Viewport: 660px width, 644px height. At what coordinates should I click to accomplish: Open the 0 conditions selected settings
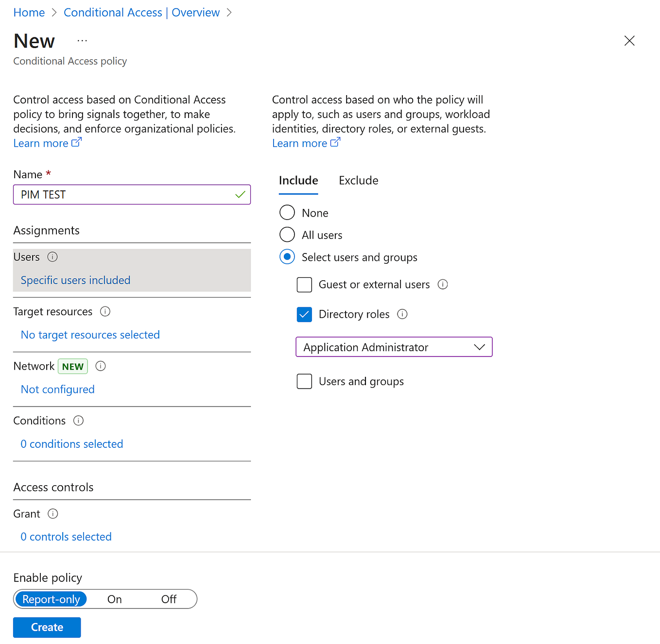point(72,444)
